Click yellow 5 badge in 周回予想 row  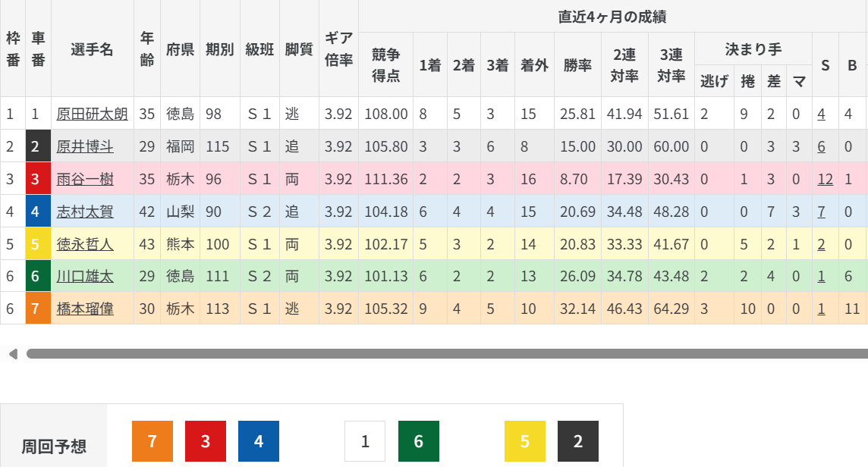[525, 441]
